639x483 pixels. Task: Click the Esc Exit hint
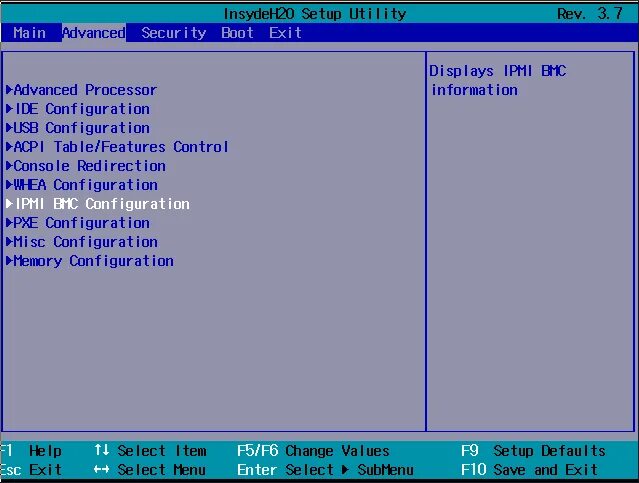coord(31,470)
